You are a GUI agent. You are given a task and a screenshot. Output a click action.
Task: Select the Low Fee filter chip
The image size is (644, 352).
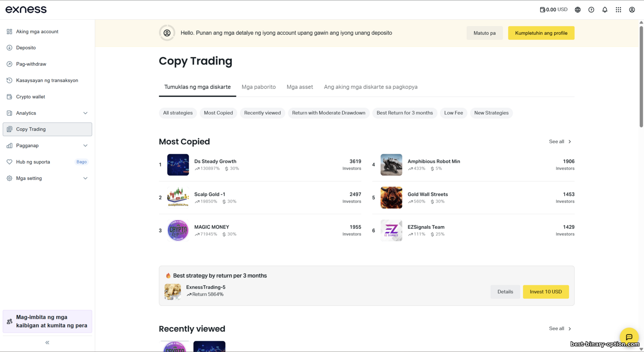453,113
